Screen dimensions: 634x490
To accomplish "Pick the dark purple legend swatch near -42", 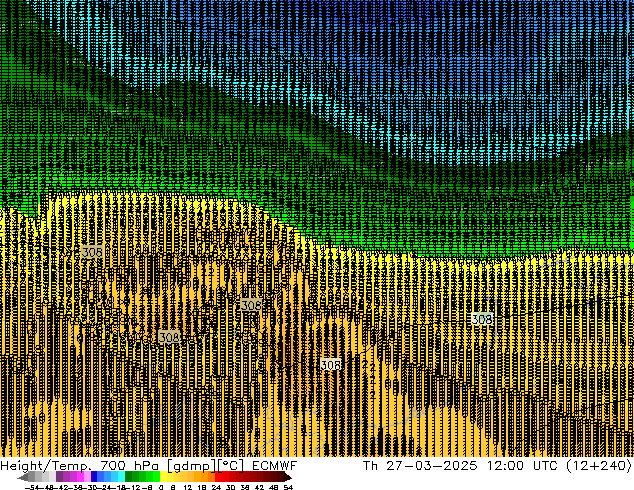I will pyautogui.click(x=59, y=477).
